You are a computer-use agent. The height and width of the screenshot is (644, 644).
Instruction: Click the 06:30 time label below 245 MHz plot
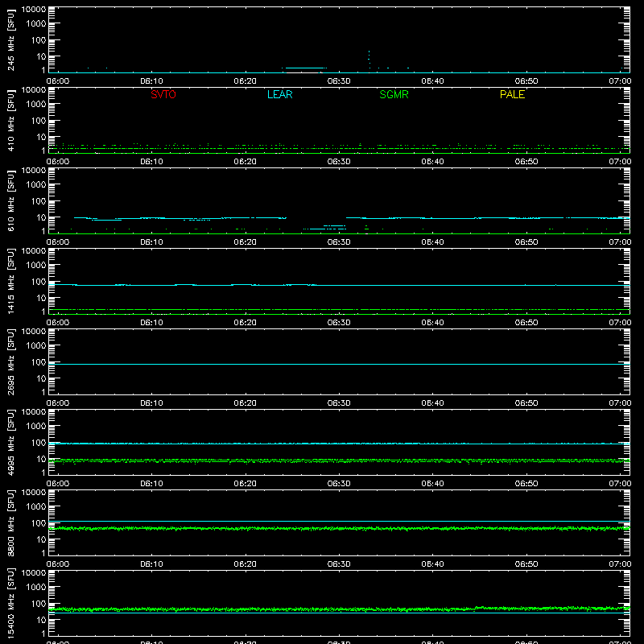tap(339, 81)
